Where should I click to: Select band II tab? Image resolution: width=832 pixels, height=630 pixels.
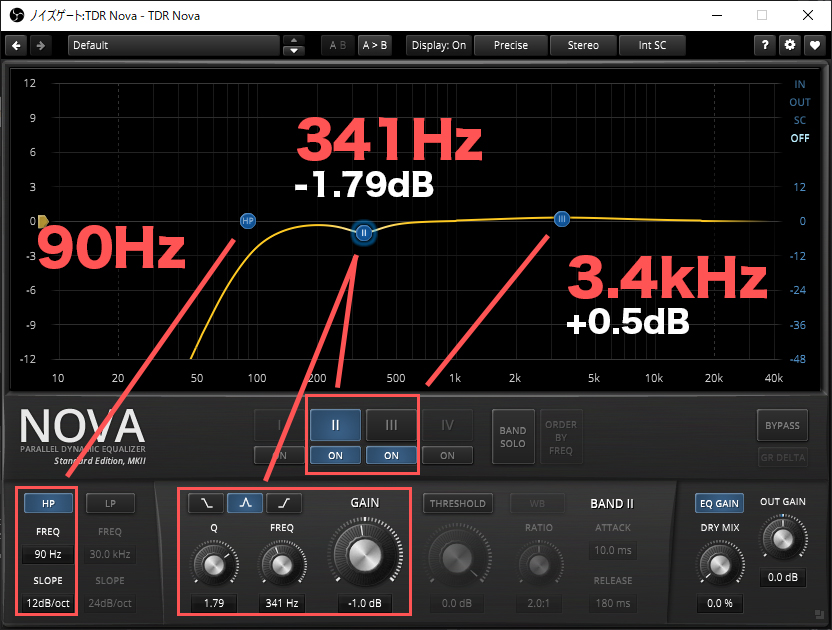335,425
